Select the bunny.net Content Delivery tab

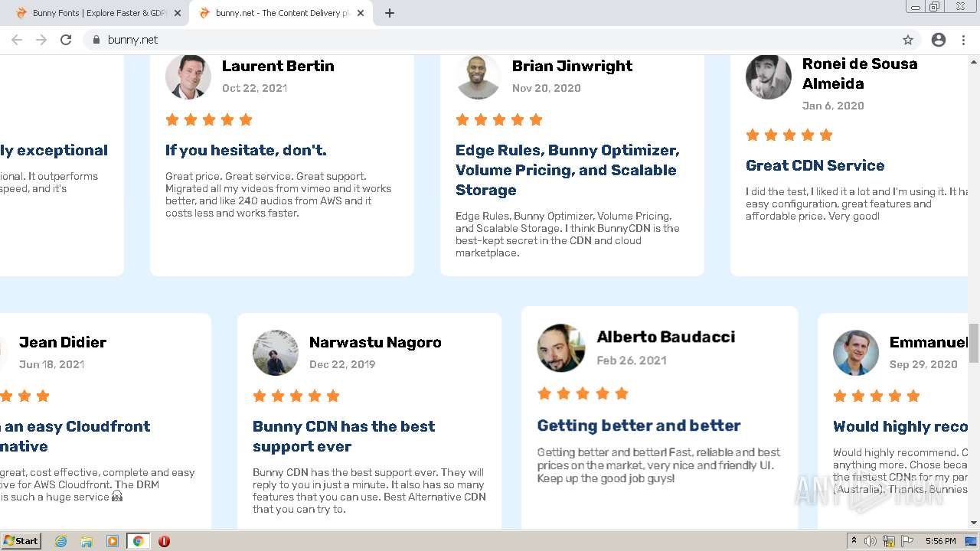(280, 13)
